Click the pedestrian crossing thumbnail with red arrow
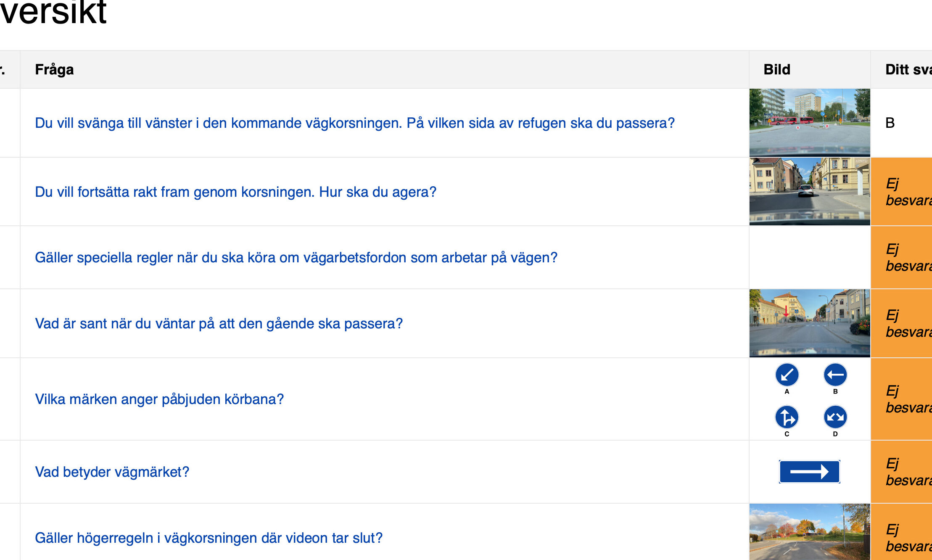Viewport: 932px width, 560px height. [810, 323]
